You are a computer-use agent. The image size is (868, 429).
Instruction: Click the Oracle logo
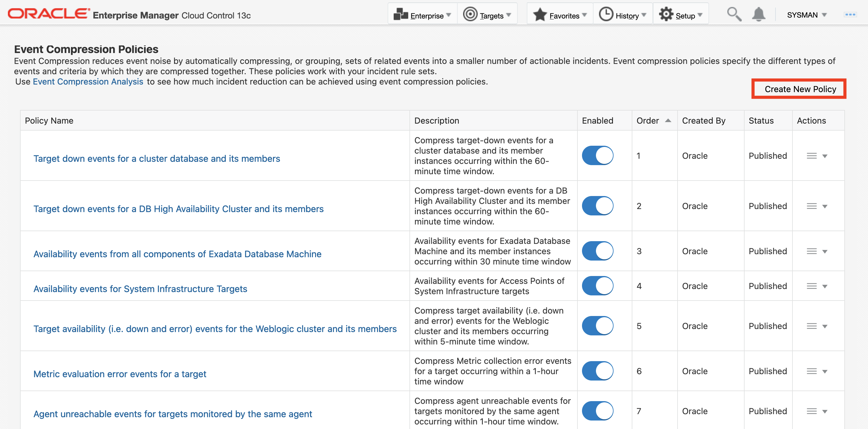[49, 14]
